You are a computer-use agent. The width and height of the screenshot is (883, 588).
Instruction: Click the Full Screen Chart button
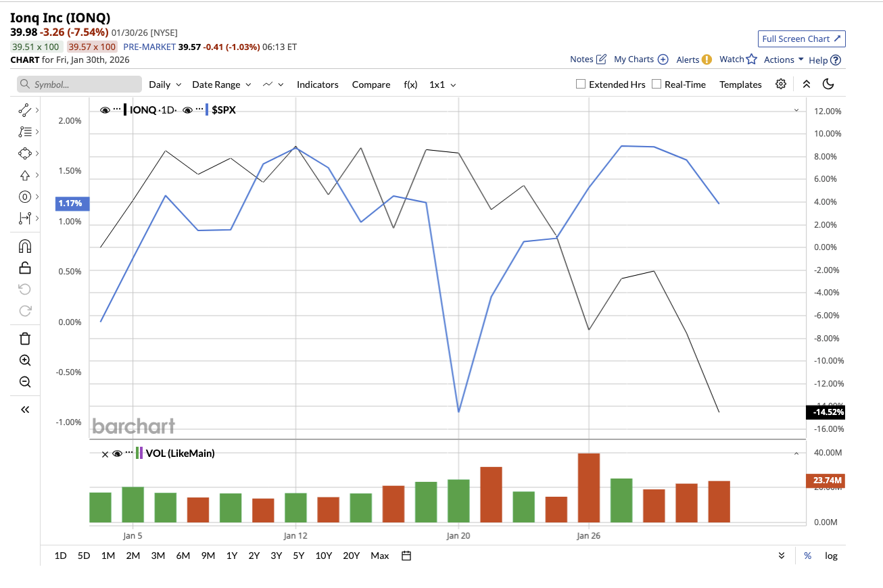pyautogui.click(x=802, y=39)
